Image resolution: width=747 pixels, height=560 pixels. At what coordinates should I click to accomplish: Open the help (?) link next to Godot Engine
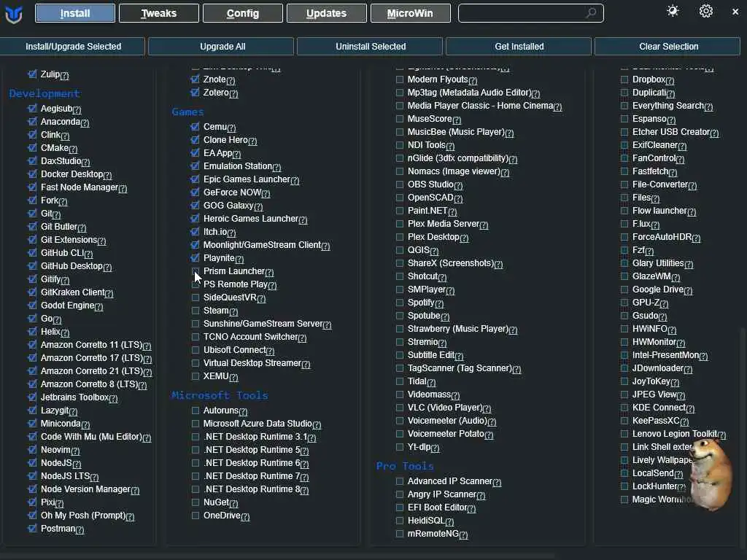[x=98, y=307]
